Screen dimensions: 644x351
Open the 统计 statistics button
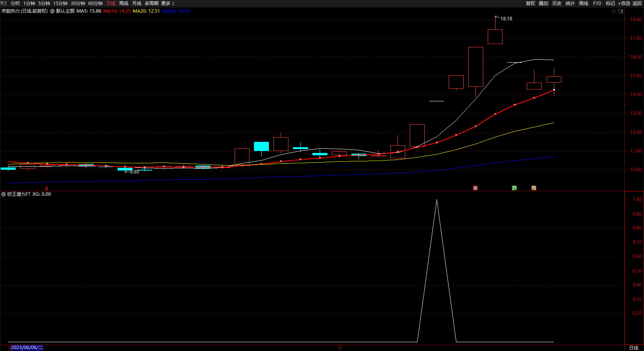point(570,3)
